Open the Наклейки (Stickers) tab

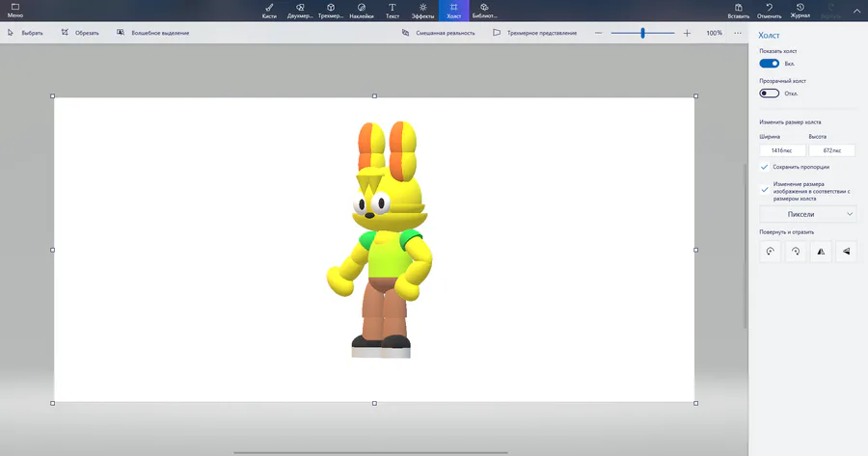pyautogui.click(x=362, y=11)
